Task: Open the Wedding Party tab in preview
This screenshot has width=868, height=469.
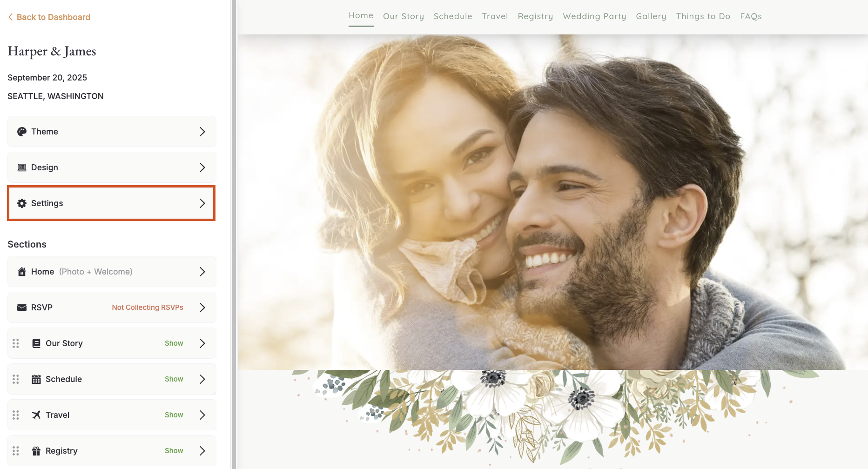Action: tap(594, 16)
